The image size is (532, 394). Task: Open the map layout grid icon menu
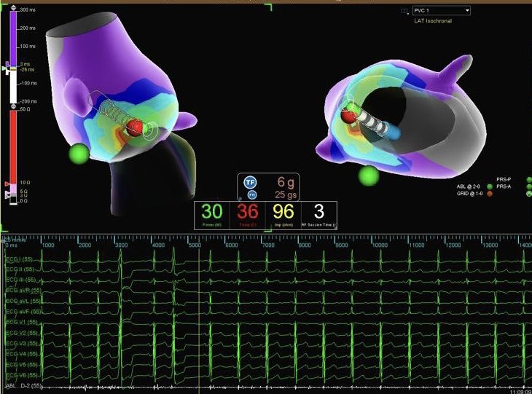(x=404, y=11)
